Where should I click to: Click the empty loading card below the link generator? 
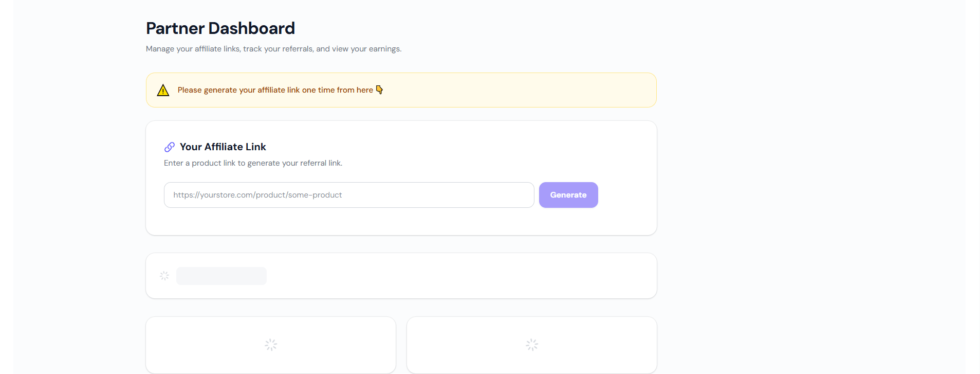401,275
